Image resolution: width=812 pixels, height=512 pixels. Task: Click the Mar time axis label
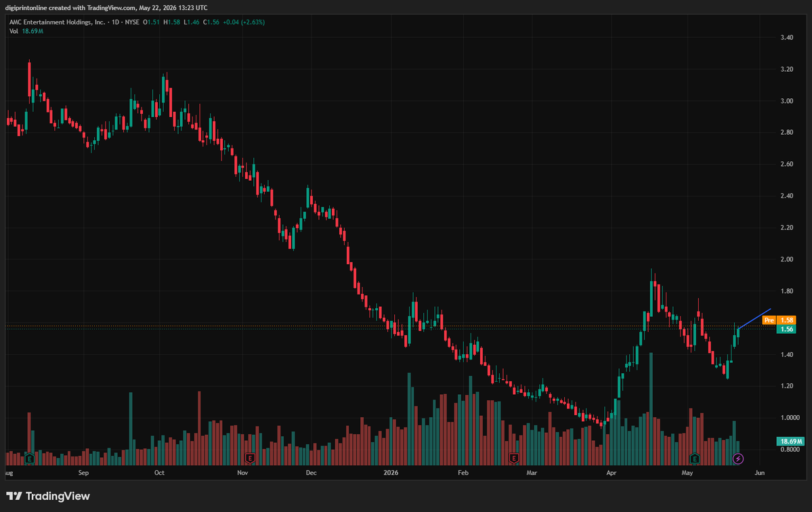532,473
